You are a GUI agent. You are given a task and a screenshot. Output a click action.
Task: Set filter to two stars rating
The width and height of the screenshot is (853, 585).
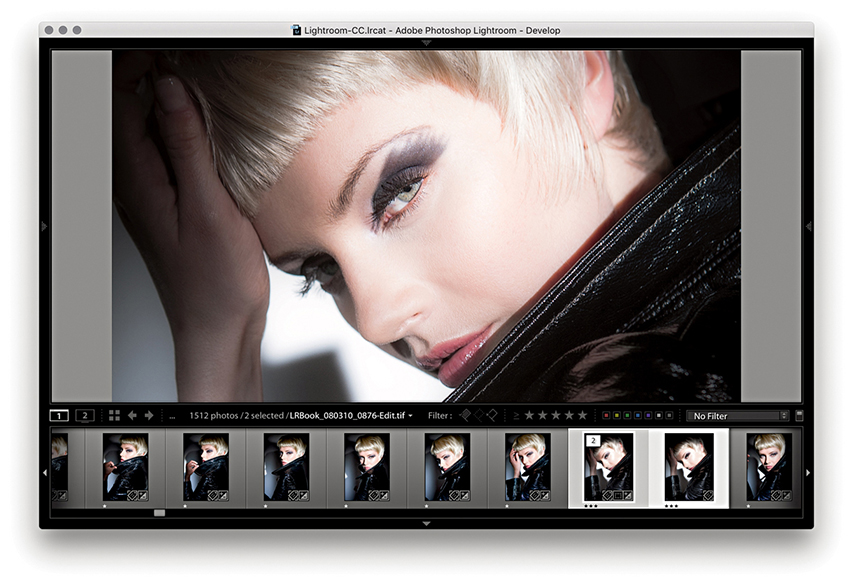tap(542, 416)
